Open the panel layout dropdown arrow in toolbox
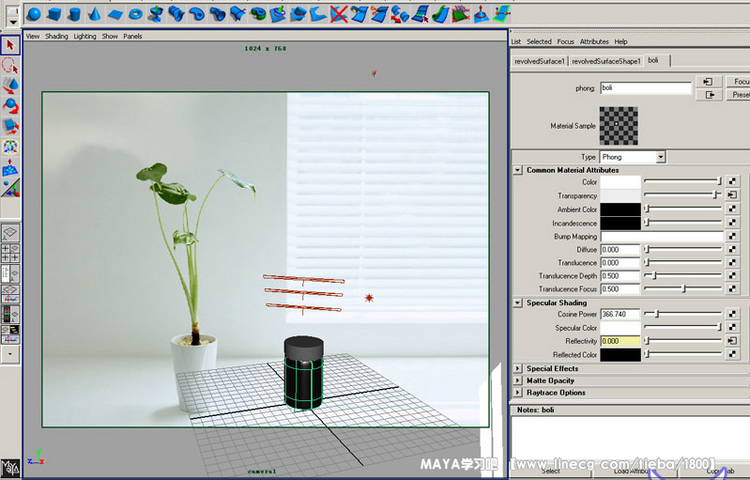The height and width of the screenshot is (480, 750). coord(10,354)
